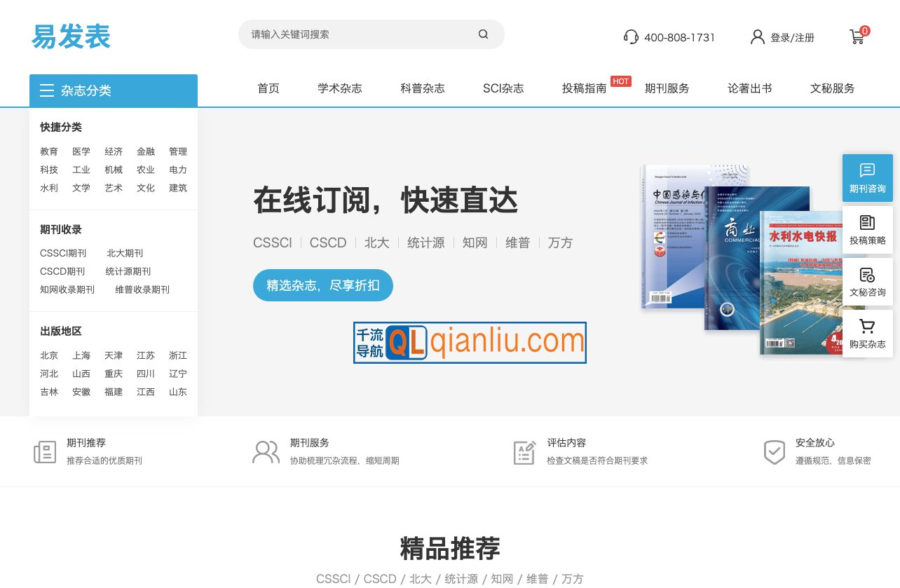Click the search input field

(x=350, y=34)
